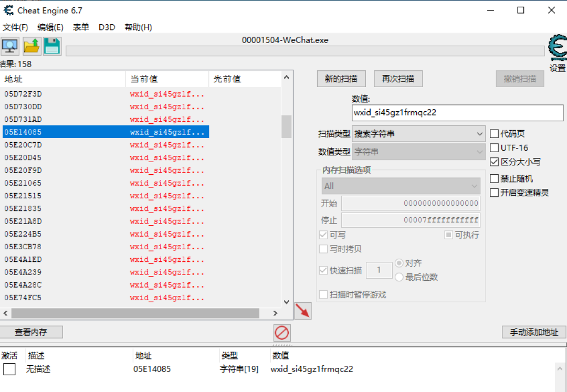The height and width of the screenshot is (392, 567).
Task: Select the 对齐 radio button
Action: coord(399,263)
